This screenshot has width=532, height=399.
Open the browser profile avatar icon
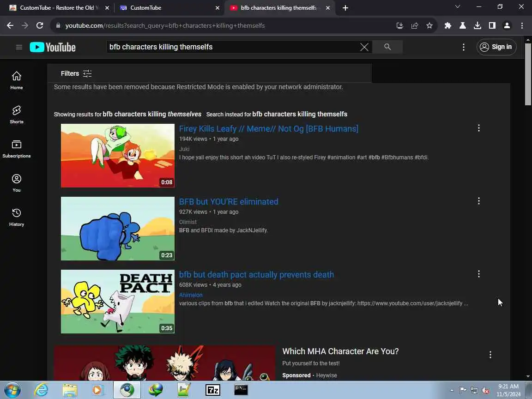(507, 25)
